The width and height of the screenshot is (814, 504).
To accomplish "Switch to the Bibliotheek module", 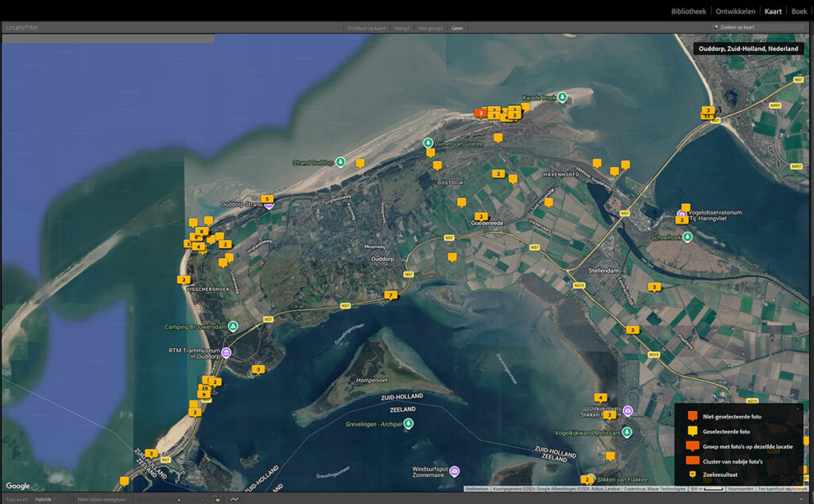I will [x=688, y=11].
